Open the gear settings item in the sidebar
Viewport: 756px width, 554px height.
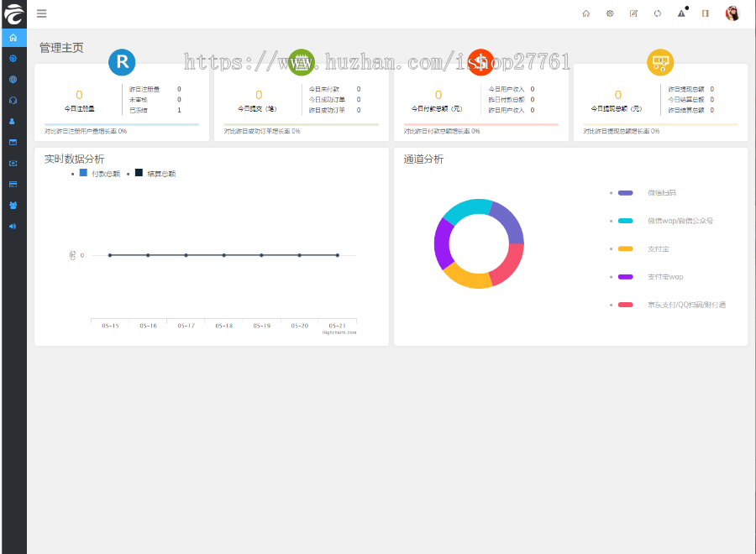coord(13,58)
